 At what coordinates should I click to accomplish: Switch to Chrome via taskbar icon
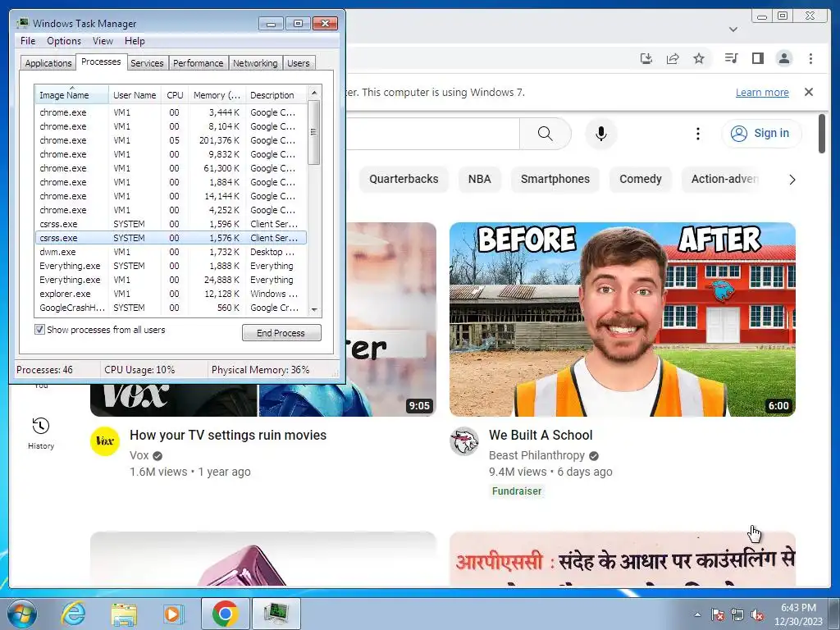click(x=225, y=614)
